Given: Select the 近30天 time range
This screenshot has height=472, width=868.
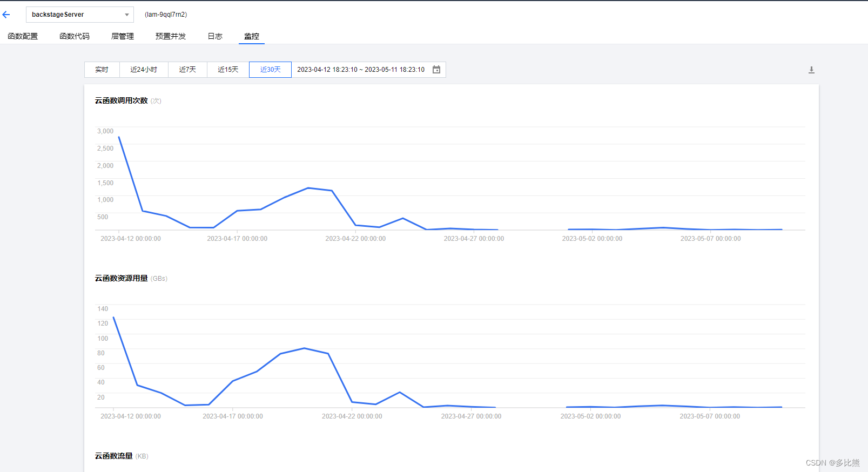Looking at the screenshot, I should [270, 70].
